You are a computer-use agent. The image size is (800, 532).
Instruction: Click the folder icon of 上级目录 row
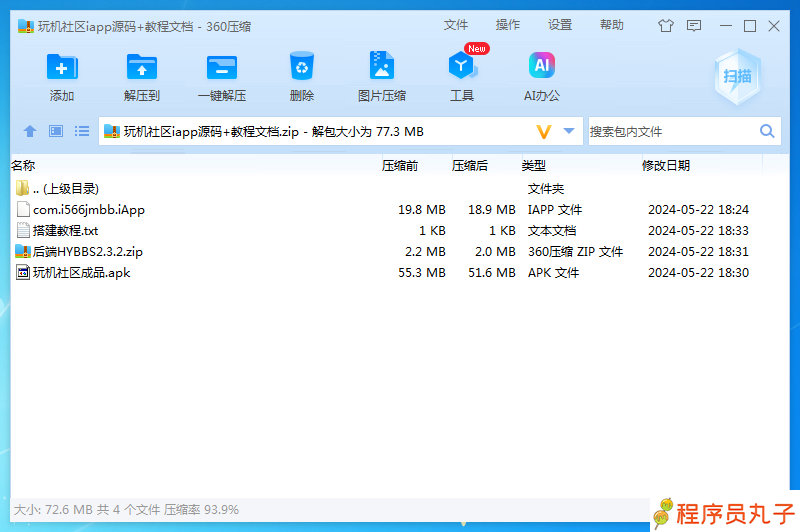pyautogui.click(x=22, y=188)
